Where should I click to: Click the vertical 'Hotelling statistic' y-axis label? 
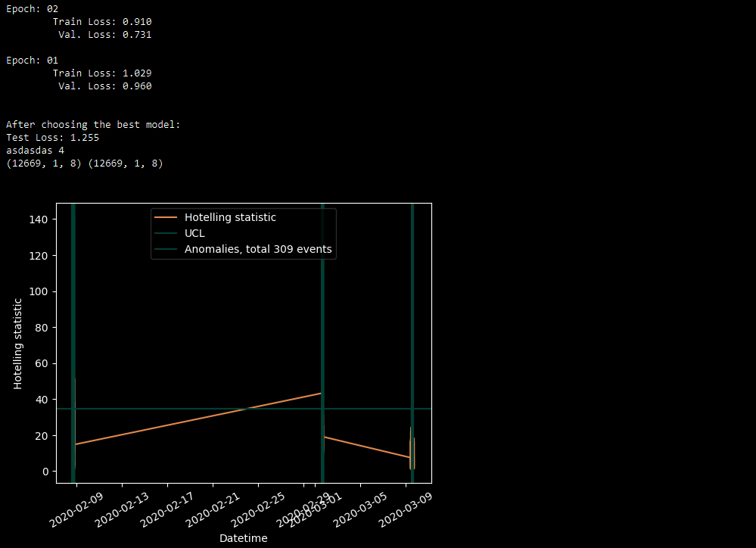pyautogui.click(x=17, y=344)
